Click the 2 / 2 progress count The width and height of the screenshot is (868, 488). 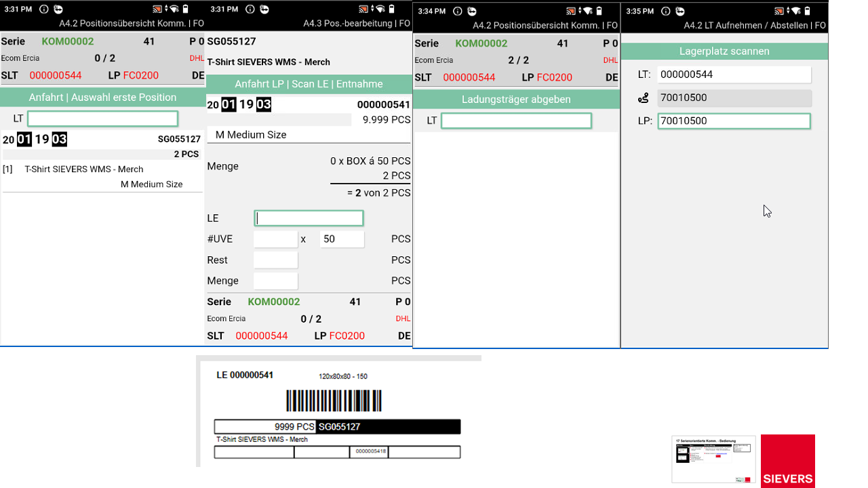(518, 60)
